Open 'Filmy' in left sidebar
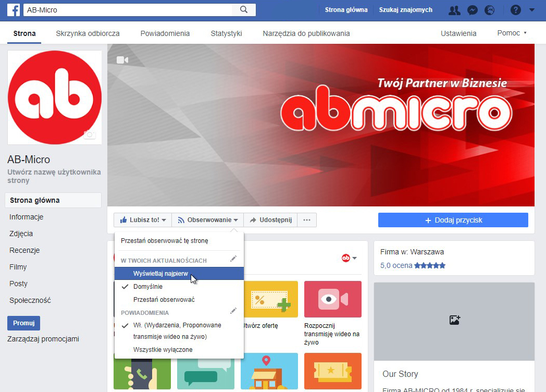Viewport: 546px width, 392px height. click(x=18, y=267)
